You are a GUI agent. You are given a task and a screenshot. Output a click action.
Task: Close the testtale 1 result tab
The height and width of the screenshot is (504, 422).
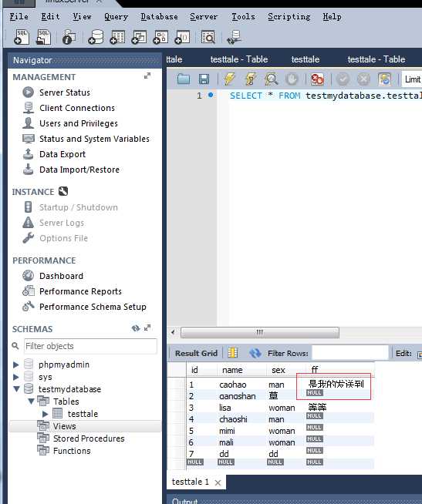(218, 482)
